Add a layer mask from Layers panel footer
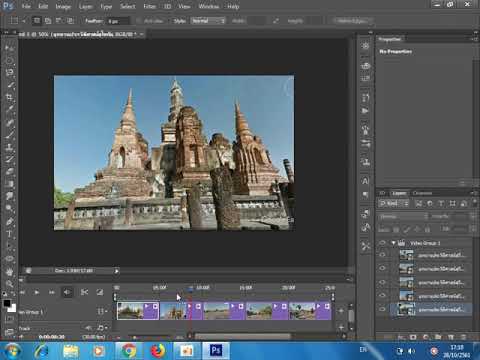The width and height of the screenshot is (480, 360). tap(413, 337)
